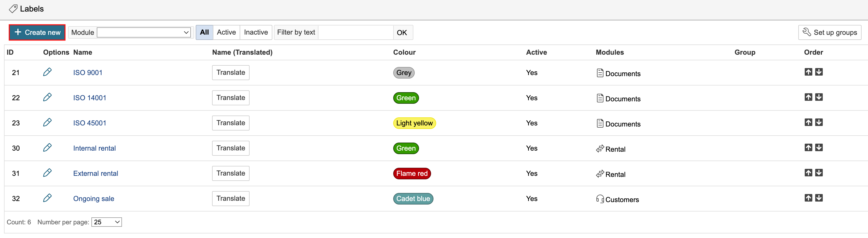Click the pencil edit icon for ISO 9001
Screen dimensions: 868x238
47,72
